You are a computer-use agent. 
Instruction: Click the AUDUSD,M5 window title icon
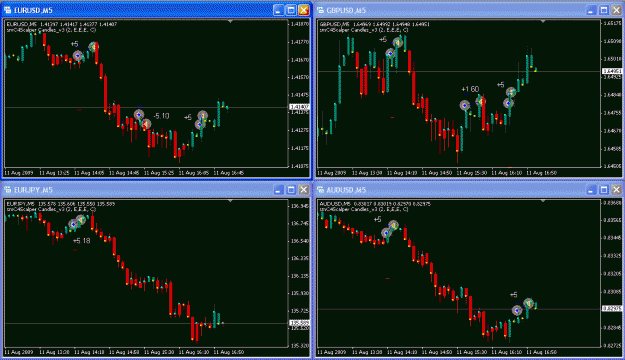[320, 190]
